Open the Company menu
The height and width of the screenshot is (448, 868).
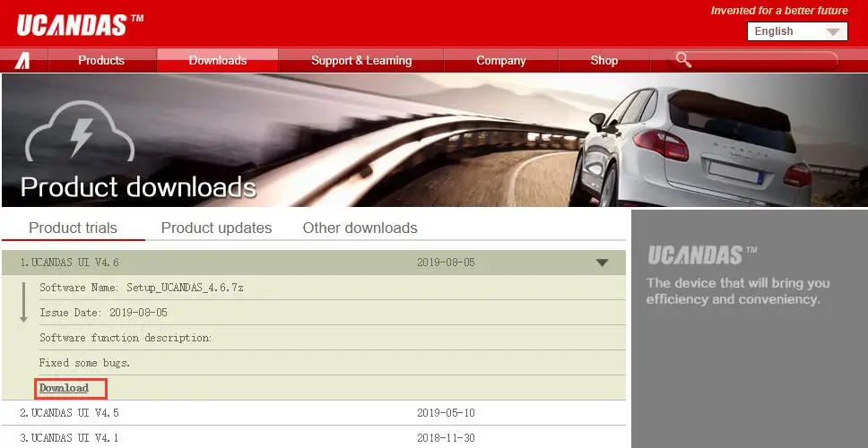[x=501, y=60]
